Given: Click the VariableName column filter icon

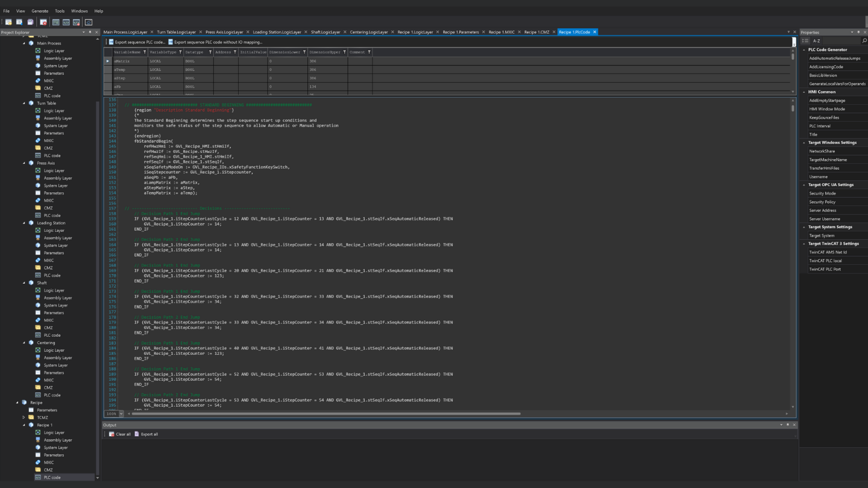Looking at the screenshot, I should coord(145,52).
